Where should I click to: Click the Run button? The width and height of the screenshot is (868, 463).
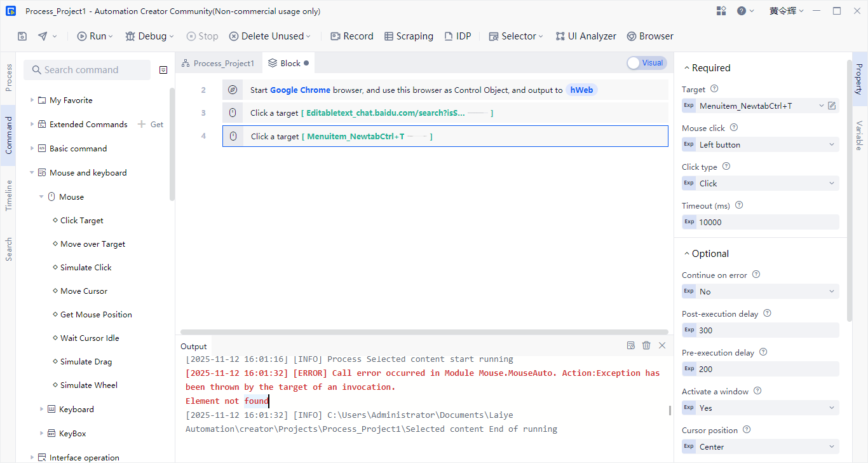tap(95, 36)
